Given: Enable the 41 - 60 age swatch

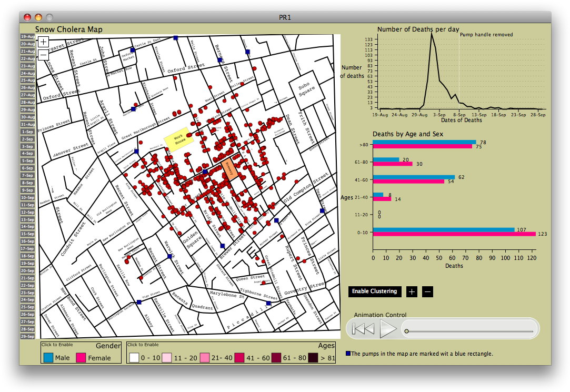Looking at the screenshot, I should coord(239,358).
